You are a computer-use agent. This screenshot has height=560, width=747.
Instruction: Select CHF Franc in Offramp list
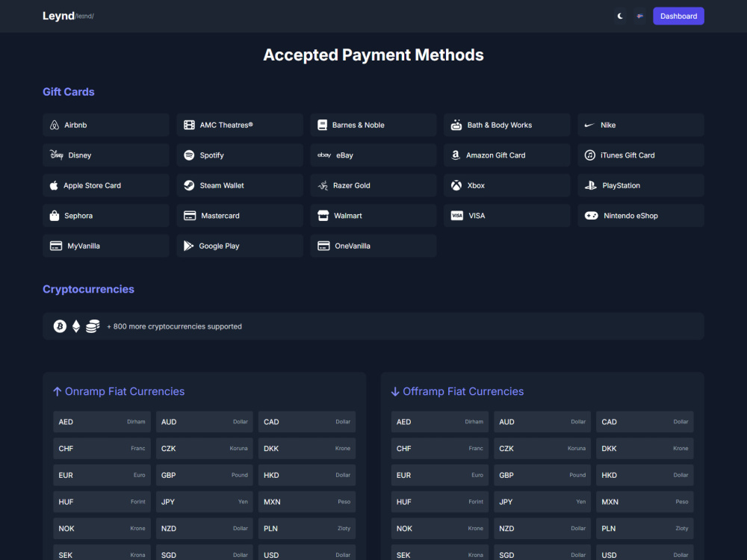pos(440,449)
